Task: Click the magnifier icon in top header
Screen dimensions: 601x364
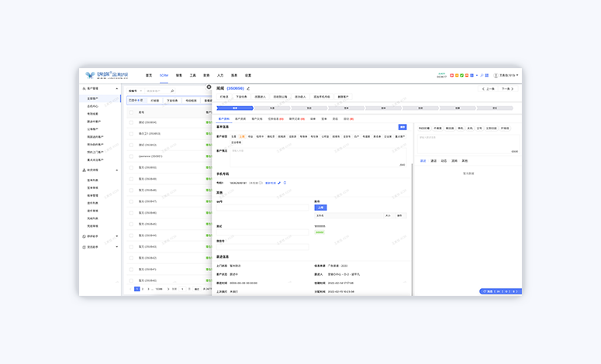Action: (482, 76)
